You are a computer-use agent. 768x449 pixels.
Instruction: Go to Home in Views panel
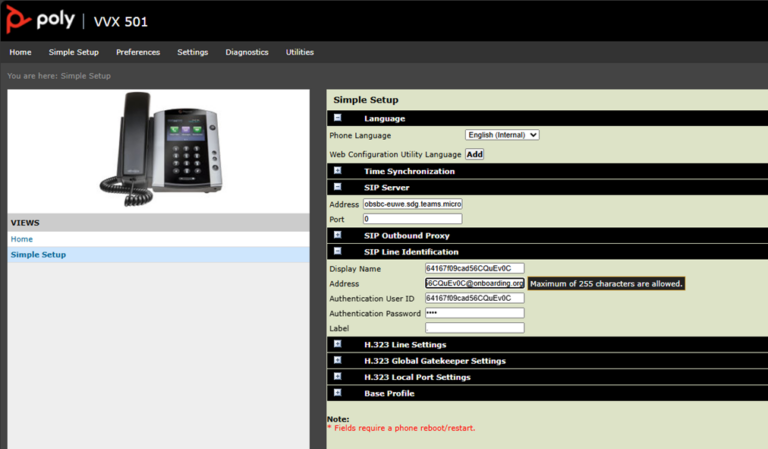[22, 239]
